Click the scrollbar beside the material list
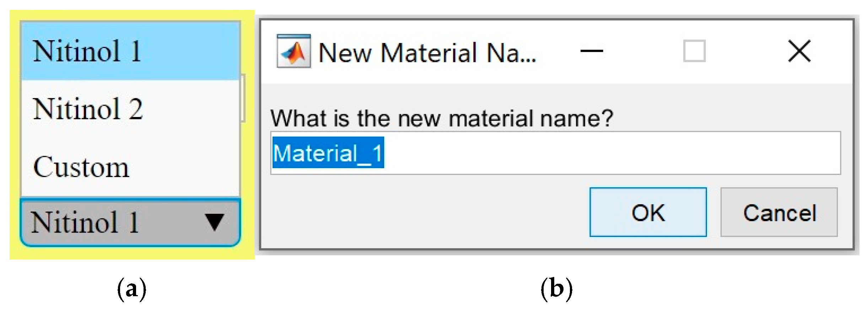 coord(243,98)
